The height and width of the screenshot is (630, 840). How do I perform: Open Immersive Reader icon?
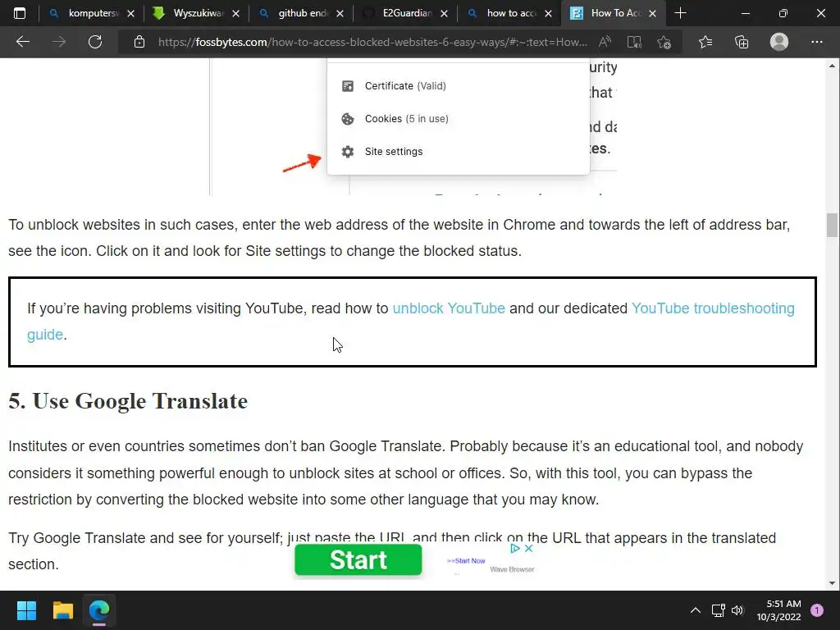coord(634,42)
